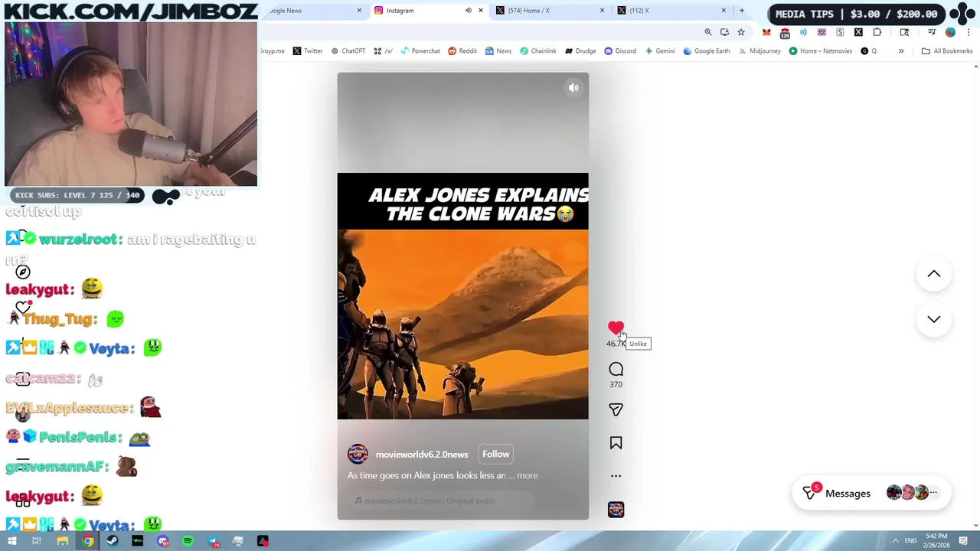The width and height of the screenshot is (980, 551).
Task: Switch to the (112) X tab
Action: click(670, 11)
